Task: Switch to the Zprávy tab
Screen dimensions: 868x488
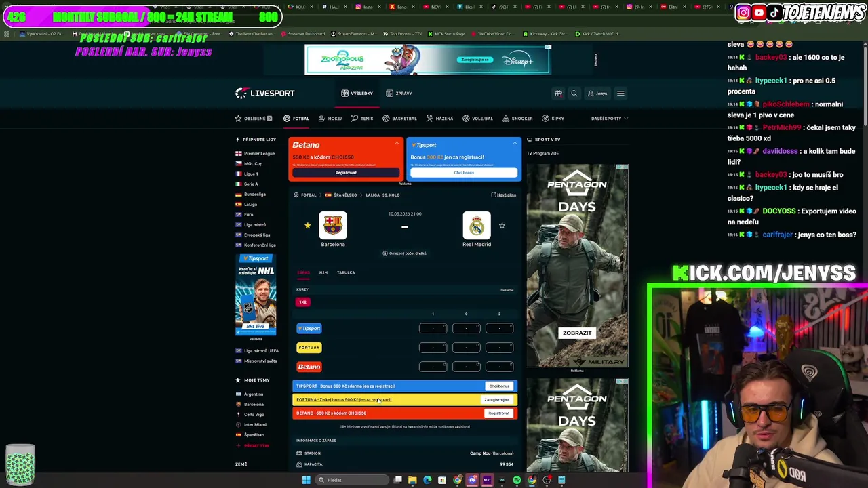Action: [x=399, y=94]
